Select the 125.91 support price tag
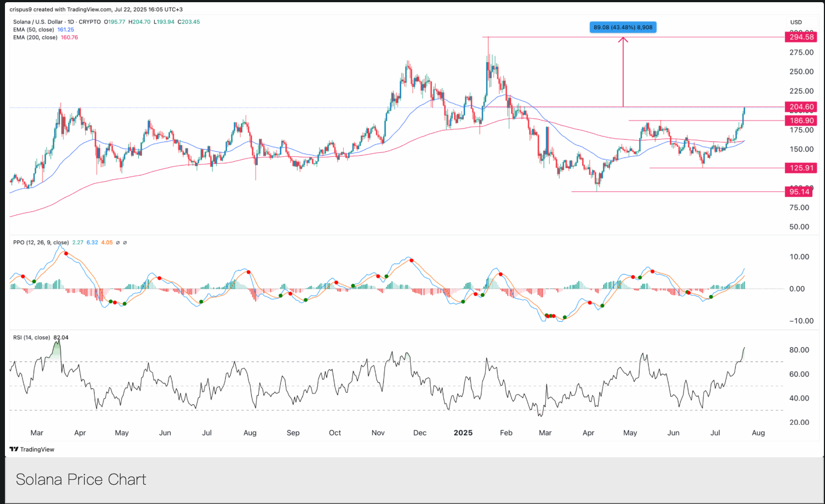 (801, 168)
